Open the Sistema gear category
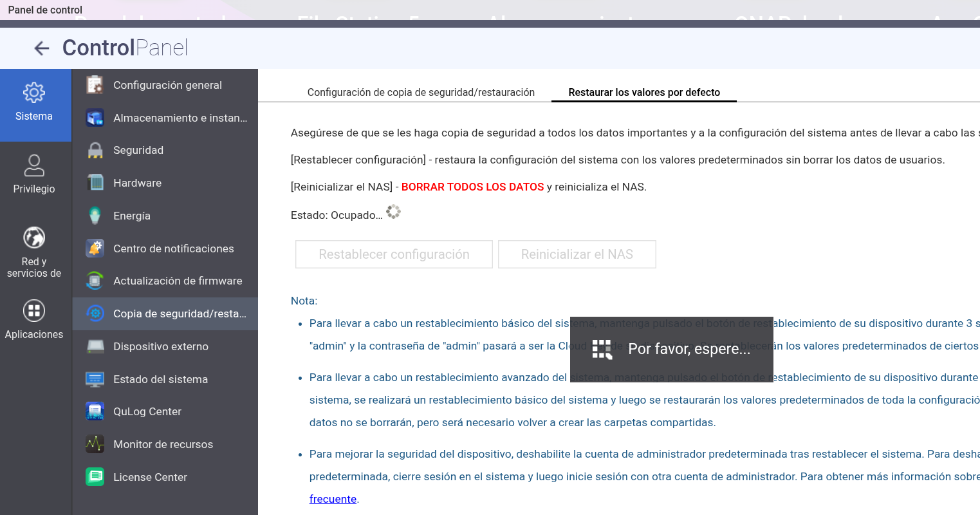The width and height of the screenshot is (980, 515). point(34,93)
